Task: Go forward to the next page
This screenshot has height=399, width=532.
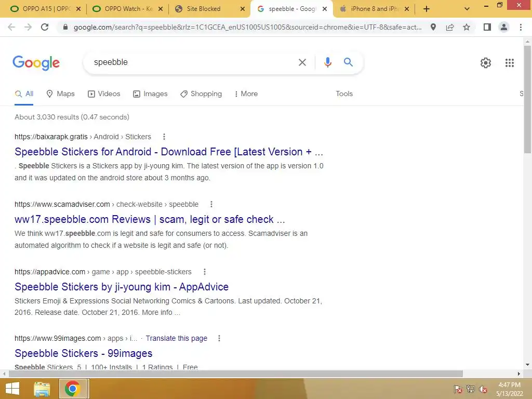Action: tap(28, 27)
